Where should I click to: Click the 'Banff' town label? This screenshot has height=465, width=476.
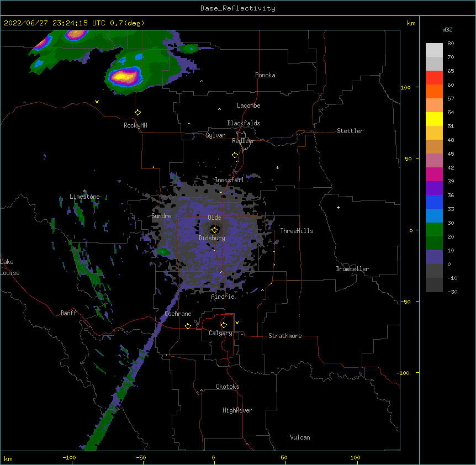(68, 313)
